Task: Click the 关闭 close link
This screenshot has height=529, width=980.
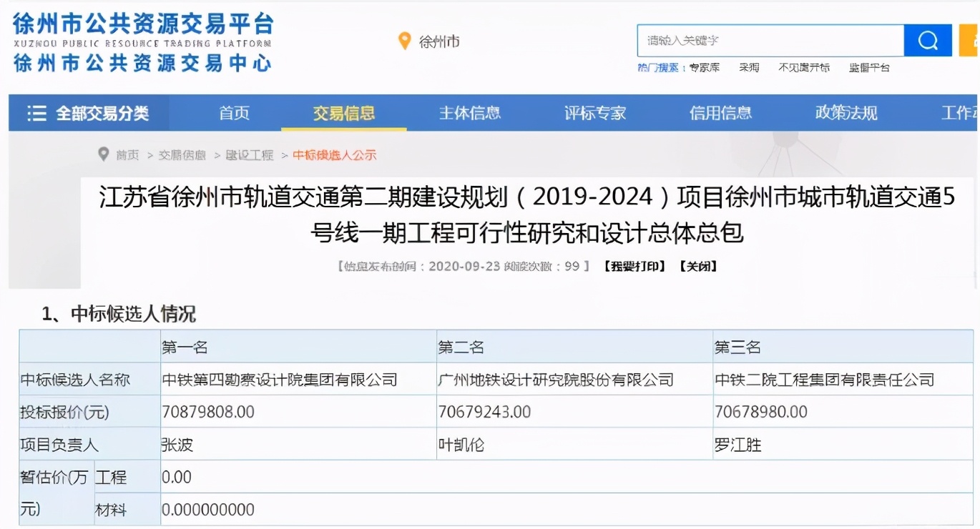Action: point(697,267)
